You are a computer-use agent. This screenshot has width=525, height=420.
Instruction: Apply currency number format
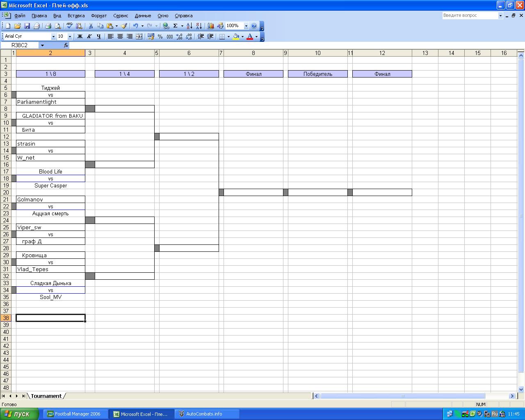151,37
